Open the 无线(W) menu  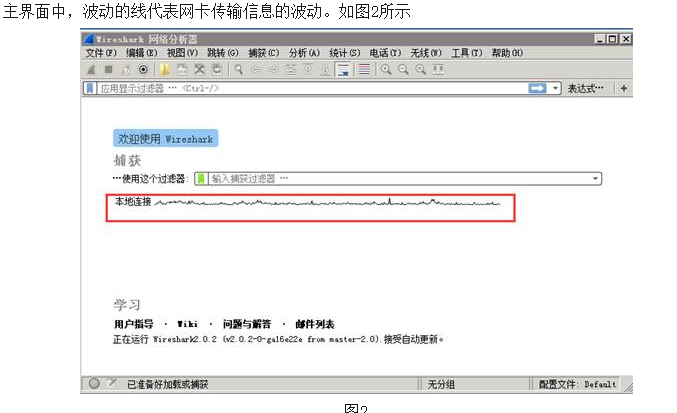(426, 53)
